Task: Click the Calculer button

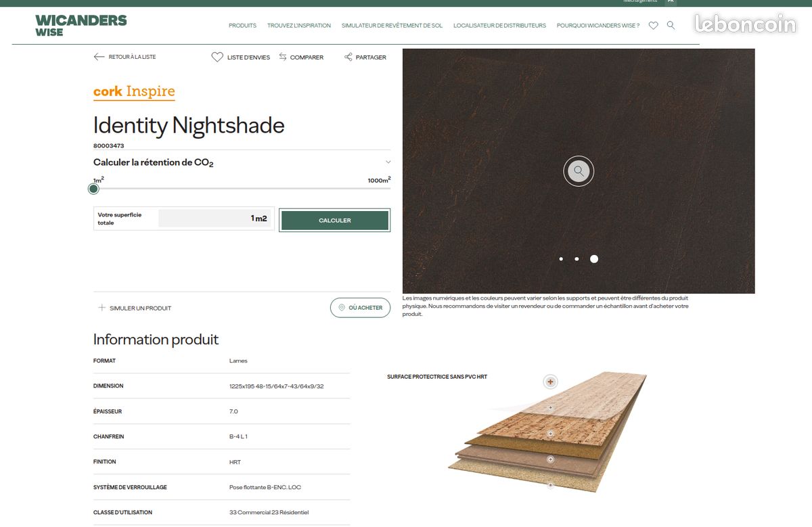Action: pyautogui.click(x=335, y=221)
